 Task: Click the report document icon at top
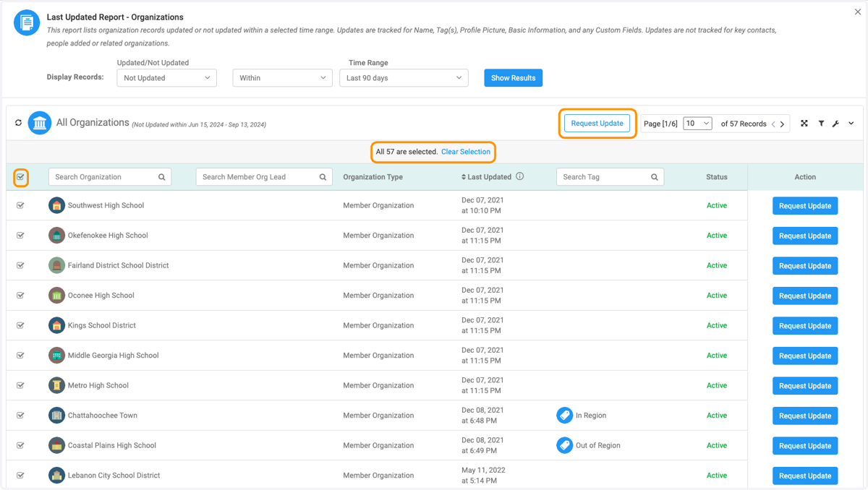[27, 23]
